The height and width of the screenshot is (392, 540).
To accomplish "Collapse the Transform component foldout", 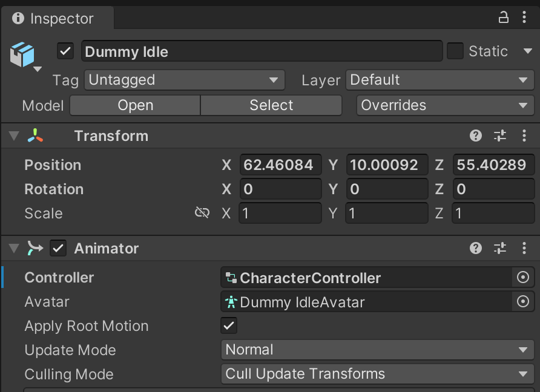I will pyautogui.click(x=14, y=136).
